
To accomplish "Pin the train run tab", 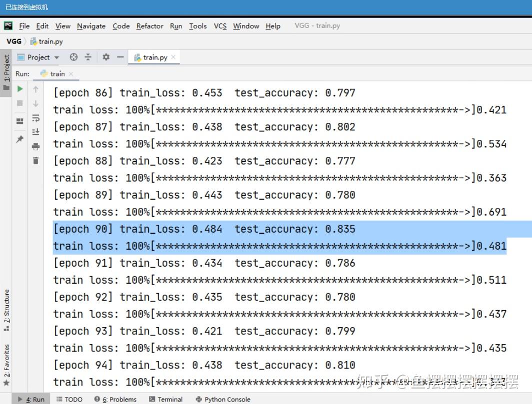I will click(20, 139).
